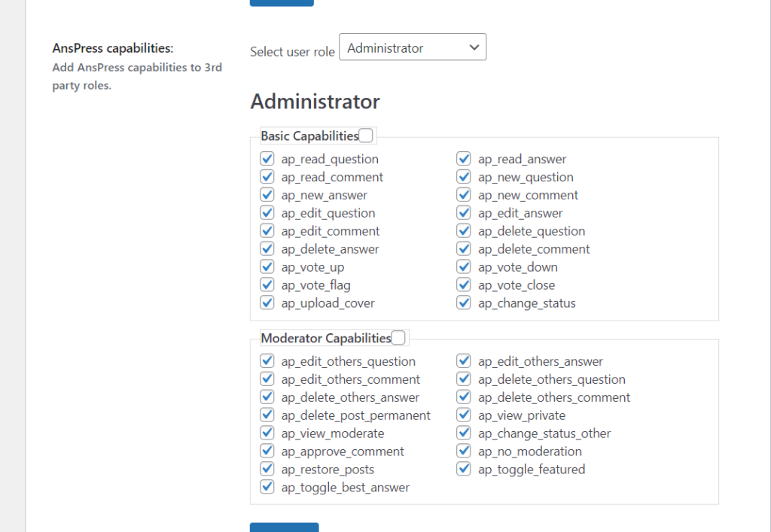Open the Select user role dropdown

413,47
